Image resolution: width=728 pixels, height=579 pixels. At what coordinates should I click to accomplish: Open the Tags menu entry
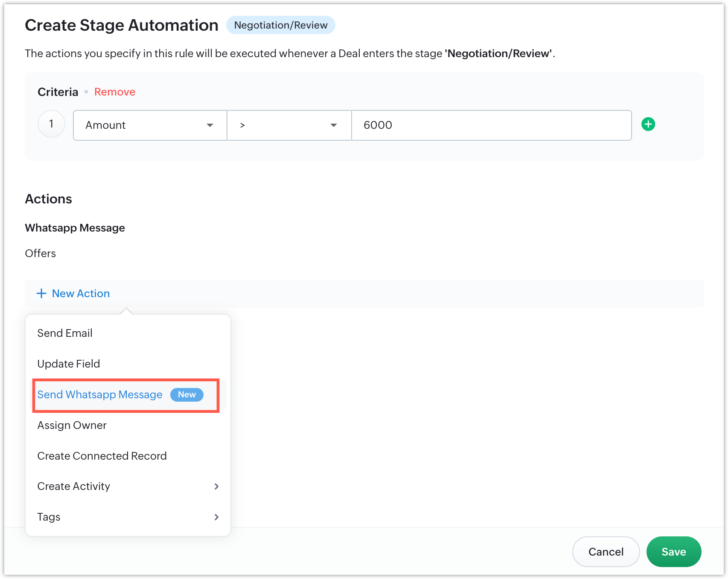click(x=49, y=517)
